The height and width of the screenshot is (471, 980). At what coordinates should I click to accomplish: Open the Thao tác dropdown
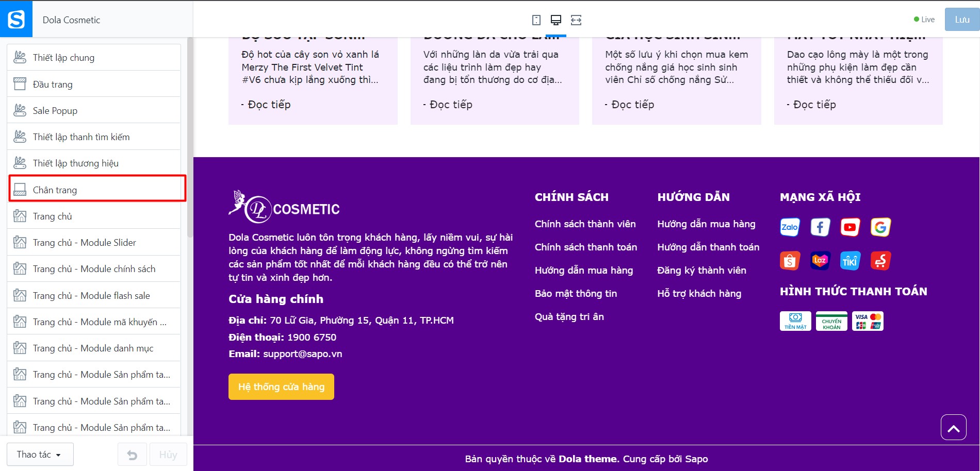pyautogui.click(x=40, y=455)
